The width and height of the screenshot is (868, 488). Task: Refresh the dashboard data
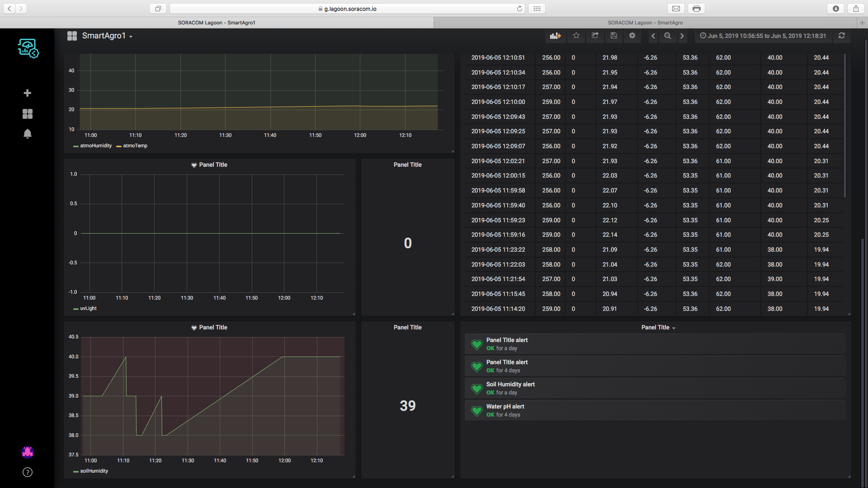pos(841,36)
